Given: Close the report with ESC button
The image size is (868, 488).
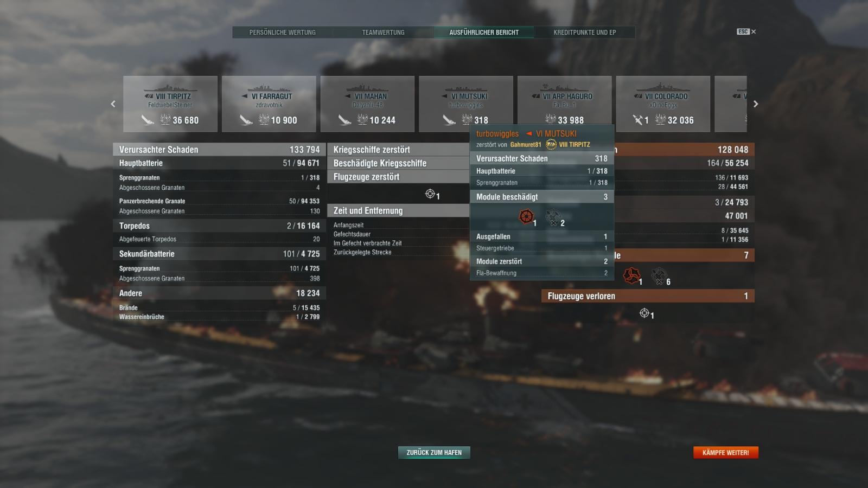Looking at the screenshot, I should (746, 32).
